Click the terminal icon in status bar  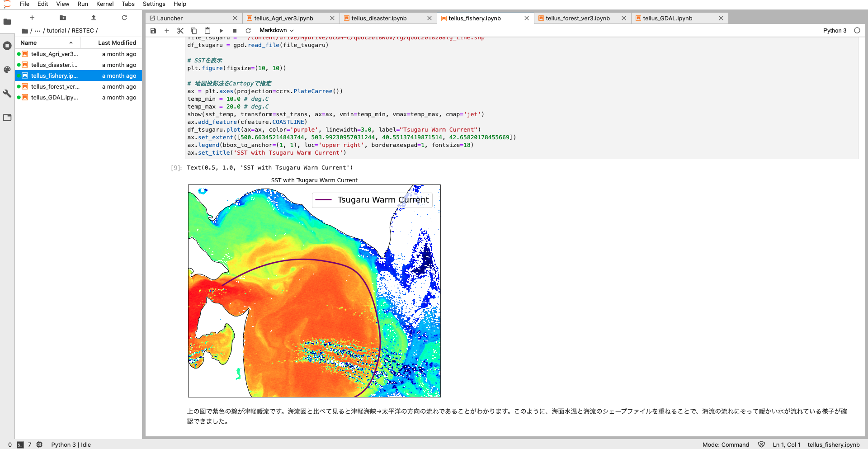click(20, 444)
